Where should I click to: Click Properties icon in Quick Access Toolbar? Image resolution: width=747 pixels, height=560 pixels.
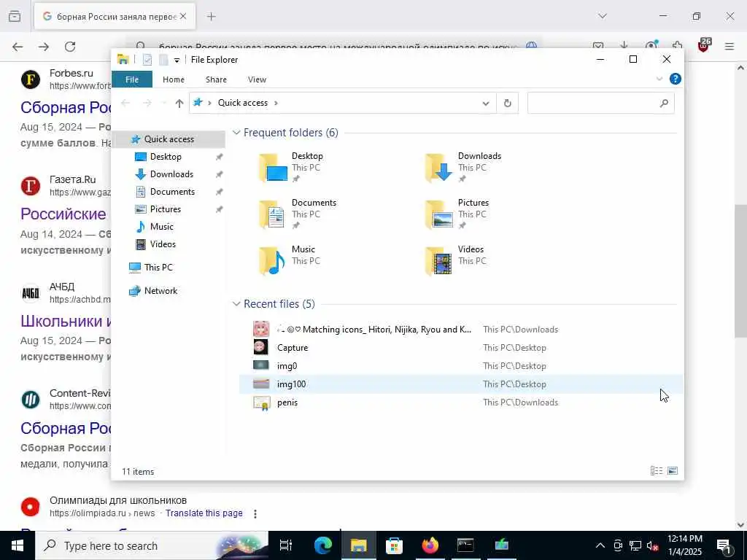147,60
